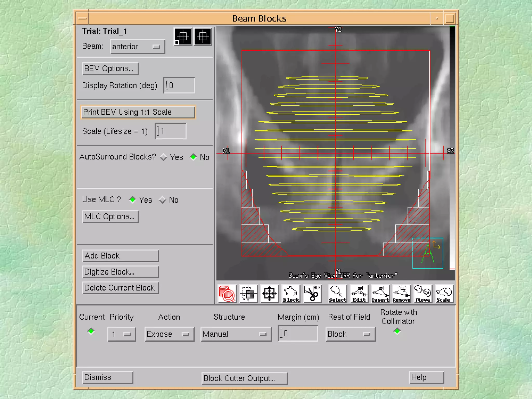
Task: Activate the Scale block tool
Action: [444, 294]
